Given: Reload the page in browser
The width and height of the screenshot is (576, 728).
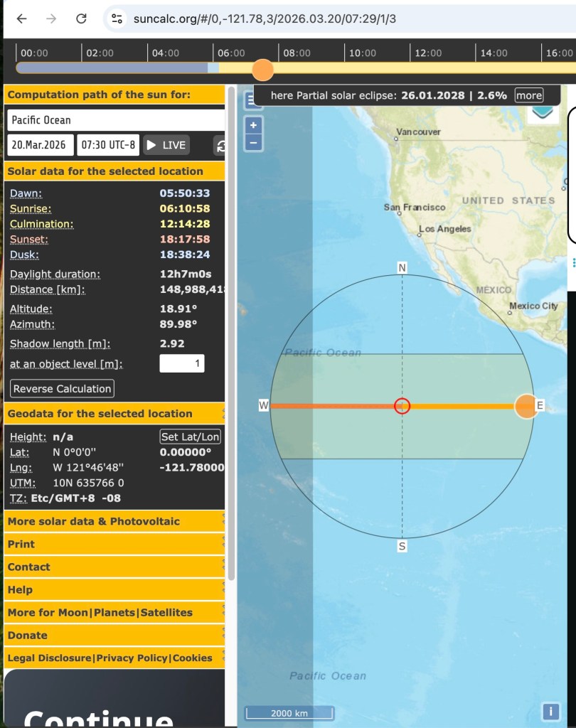Looking at the screenshot, I should point(81,18).
